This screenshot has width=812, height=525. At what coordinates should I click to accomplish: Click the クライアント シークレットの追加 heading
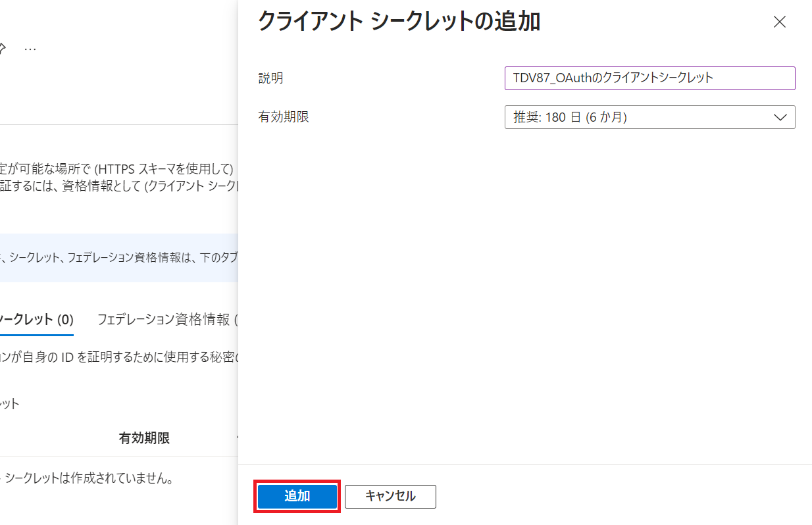point(399,21)
